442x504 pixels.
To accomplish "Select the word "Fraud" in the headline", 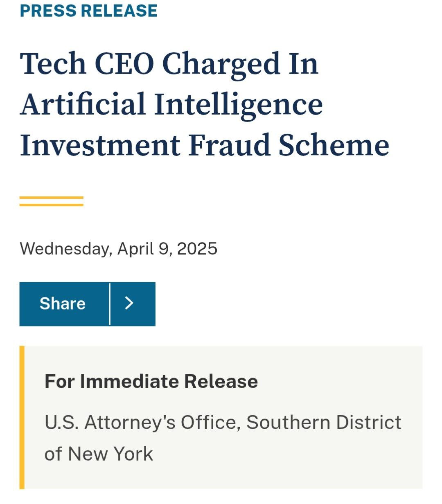I will pyautogui.click(x=230, y=145).
